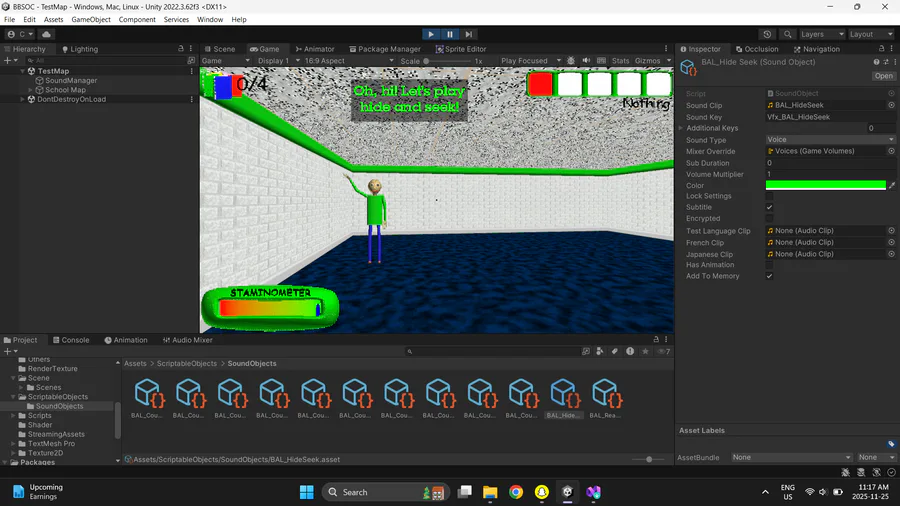This screenshot has height=506, width=900.
Task: Pick object for French Clip field
Action: pos(891,242)
